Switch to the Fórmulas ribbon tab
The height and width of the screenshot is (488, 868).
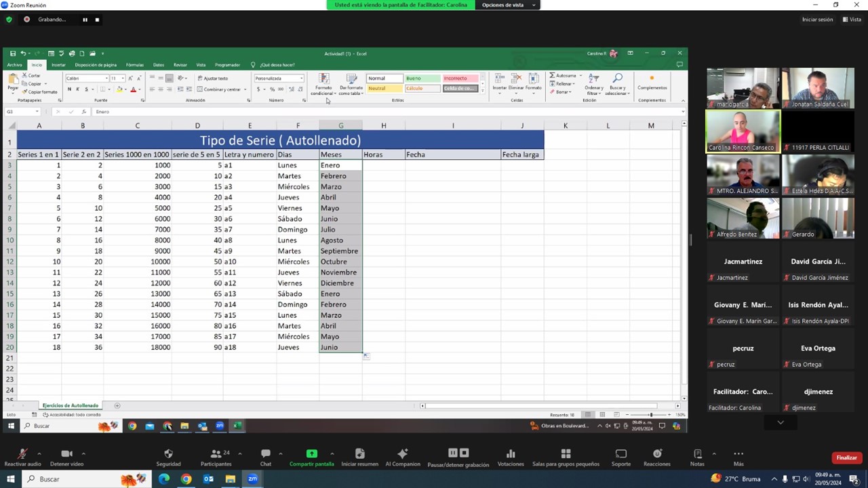134,65
